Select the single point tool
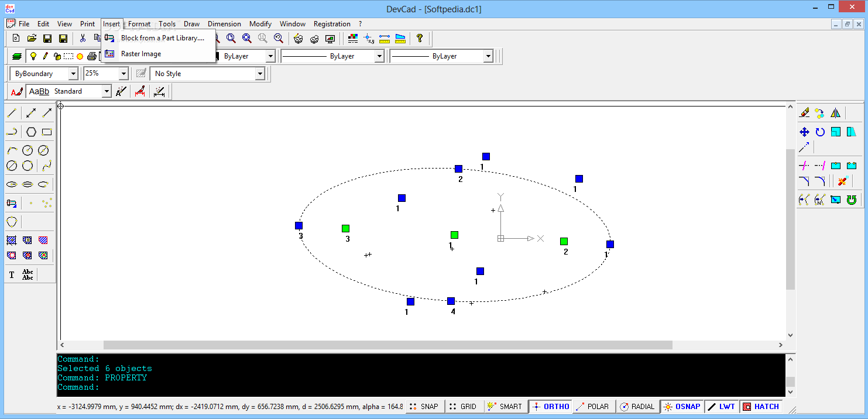The image size is (868, 419). 31,203
